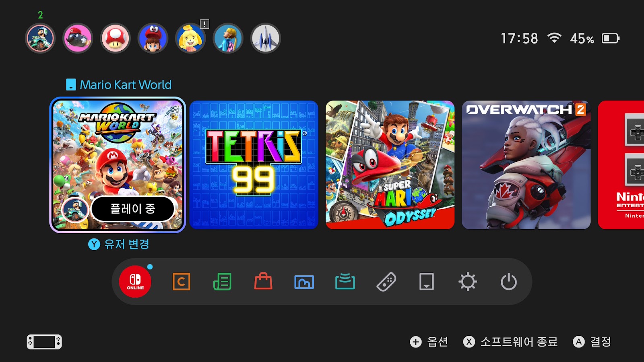644x362 pixels.
Task: Open the Controllers icon
Action: coord(386,282)
